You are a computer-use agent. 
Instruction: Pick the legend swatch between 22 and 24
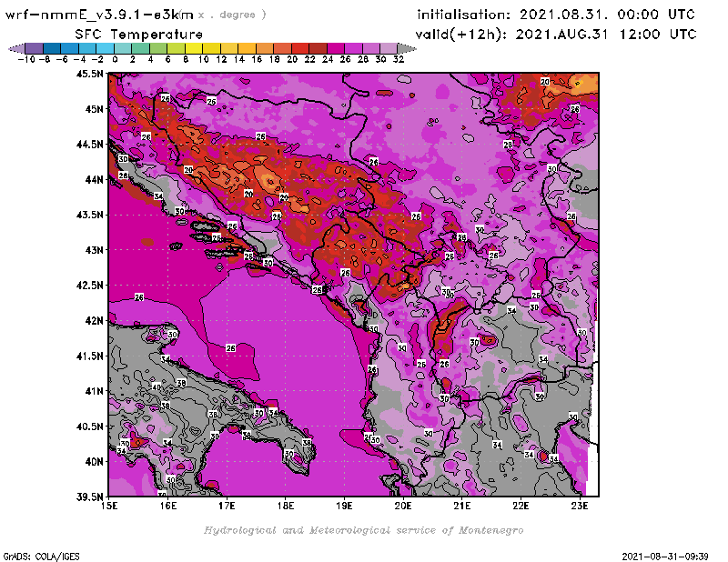(317, 48)
